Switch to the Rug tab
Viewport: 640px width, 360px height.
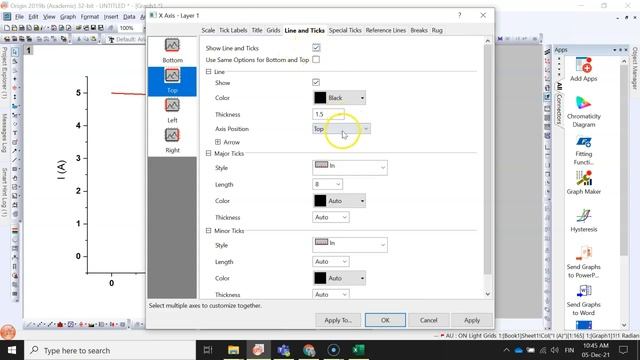click(437, 30)
